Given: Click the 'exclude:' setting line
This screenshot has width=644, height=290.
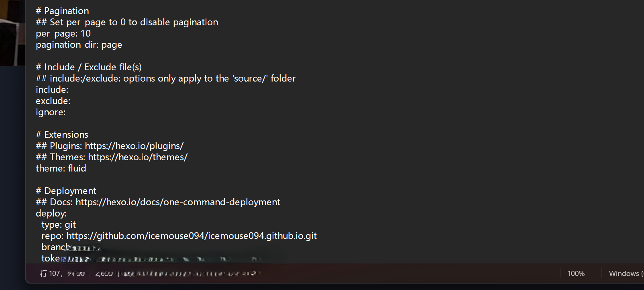Looking at the screenshot, I should [53, 101].
